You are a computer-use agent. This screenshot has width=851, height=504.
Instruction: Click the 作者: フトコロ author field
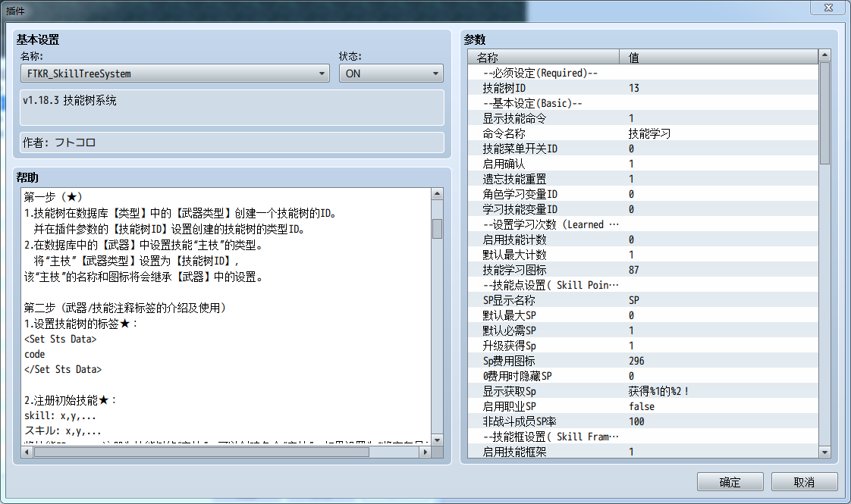(x=232, y=142)
